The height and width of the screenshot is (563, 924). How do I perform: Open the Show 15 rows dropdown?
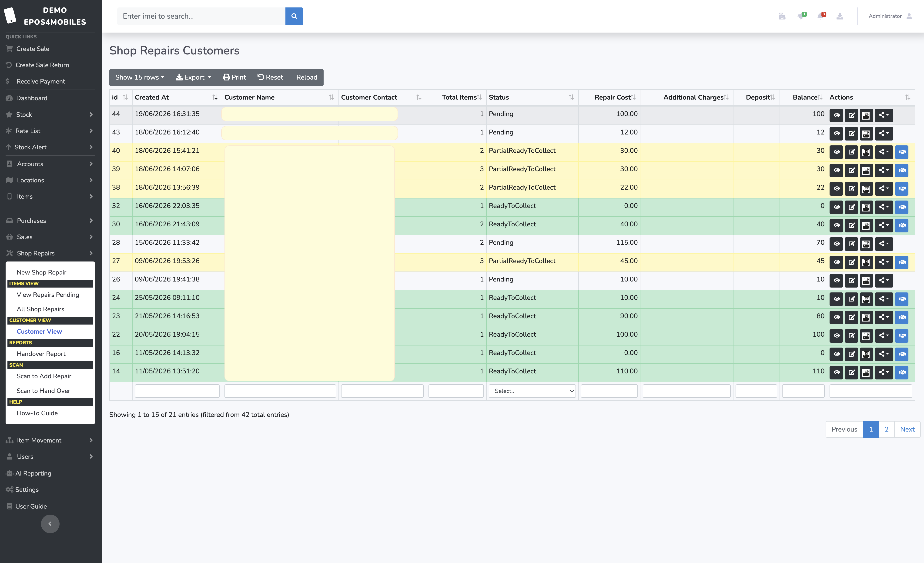click(140, 77)
